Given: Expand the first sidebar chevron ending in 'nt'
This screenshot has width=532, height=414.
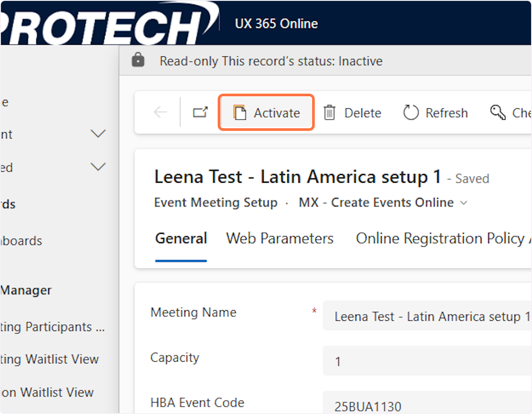Looking at the screenshot, I should pos(98,134).
